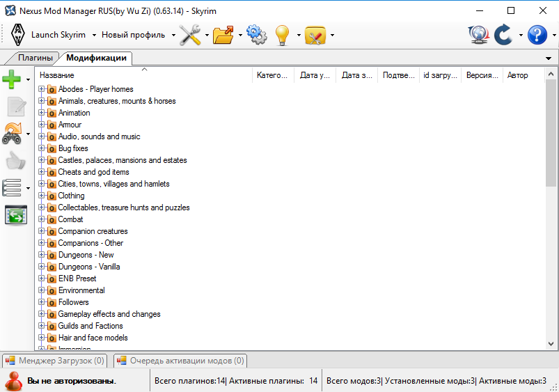Screen dimensions: 559x392
Task: Launch Skyrim via the game logo icon
Action: pos(17,35)
